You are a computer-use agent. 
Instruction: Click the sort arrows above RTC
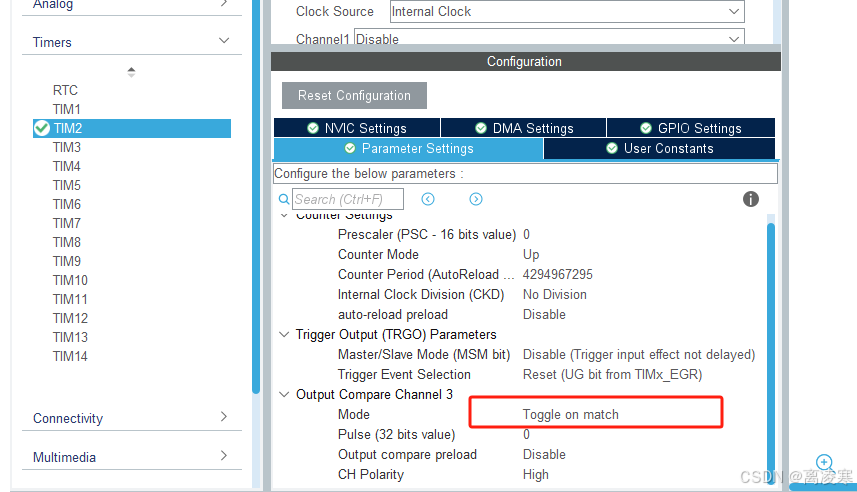(131, 72)
